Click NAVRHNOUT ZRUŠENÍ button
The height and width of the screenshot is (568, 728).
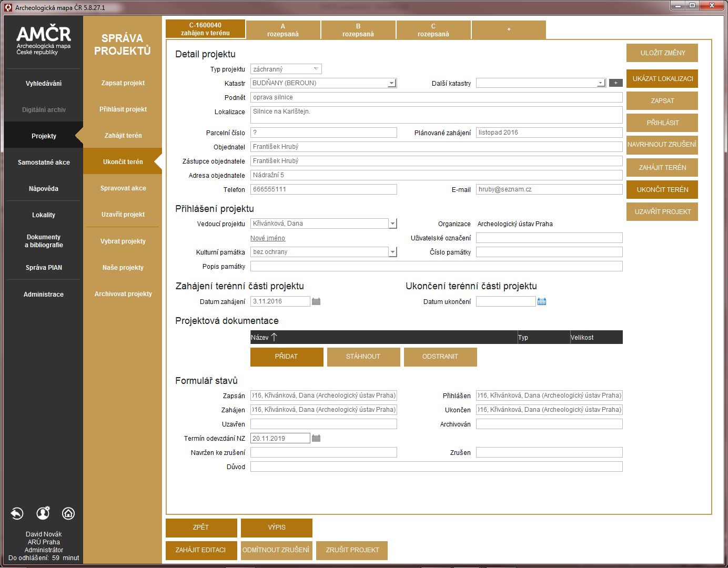662,145
